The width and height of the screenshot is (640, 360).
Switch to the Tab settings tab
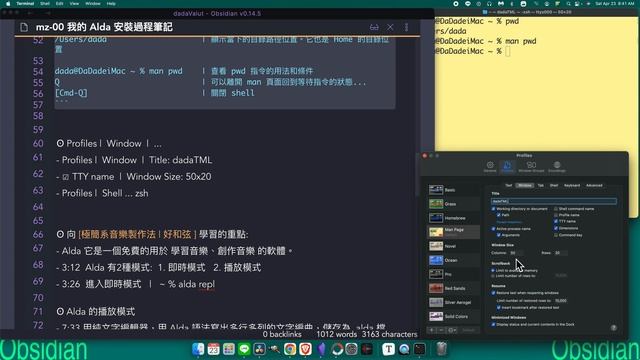[540, 185]
